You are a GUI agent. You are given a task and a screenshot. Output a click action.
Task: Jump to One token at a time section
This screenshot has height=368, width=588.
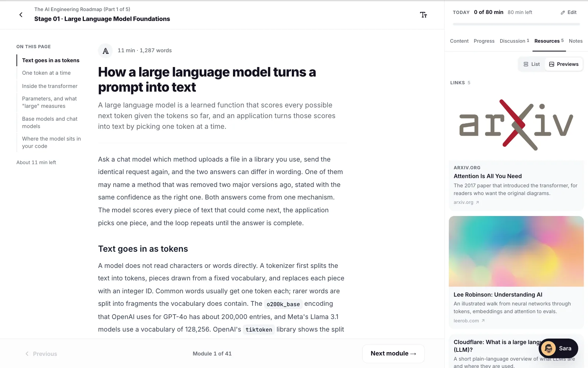46,73
